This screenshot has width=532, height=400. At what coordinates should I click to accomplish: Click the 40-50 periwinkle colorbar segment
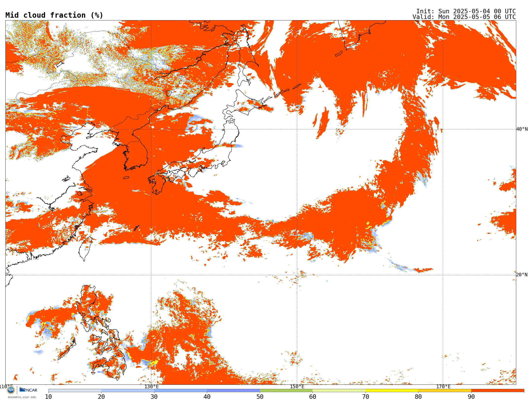233,391
